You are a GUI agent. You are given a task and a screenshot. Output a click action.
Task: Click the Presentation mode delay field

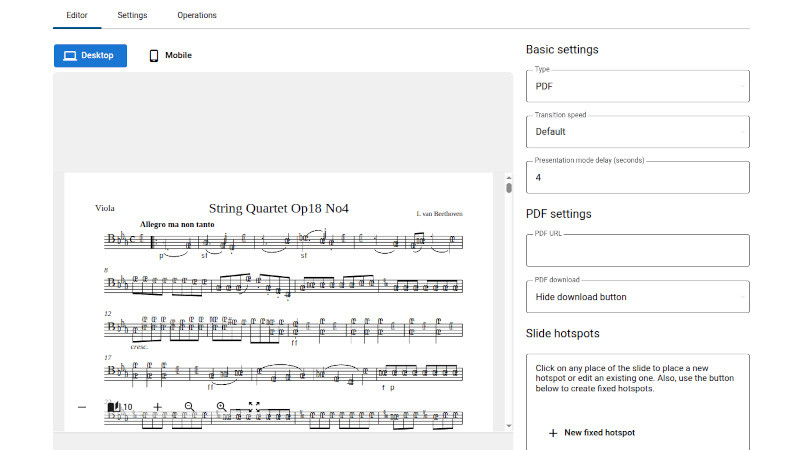[638, 177]
